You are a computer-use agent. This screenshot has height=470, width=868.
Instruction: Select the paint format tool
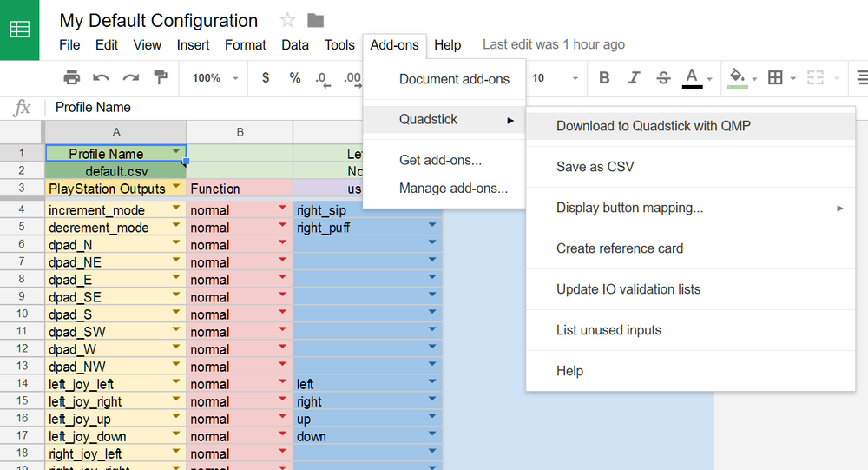point(161,77)
